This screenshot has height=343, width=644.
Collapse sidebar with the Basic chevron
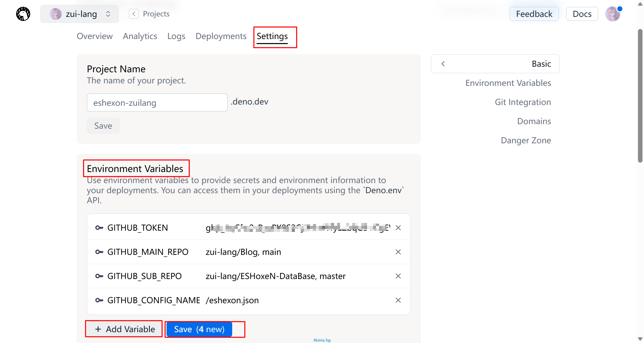[x=443, y=64]
